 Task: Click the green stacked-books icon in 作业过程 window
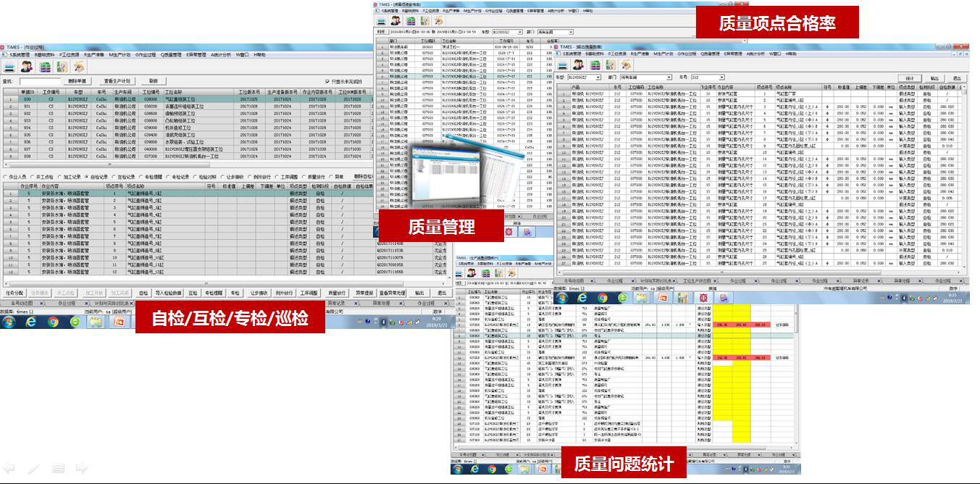(45, 67)
